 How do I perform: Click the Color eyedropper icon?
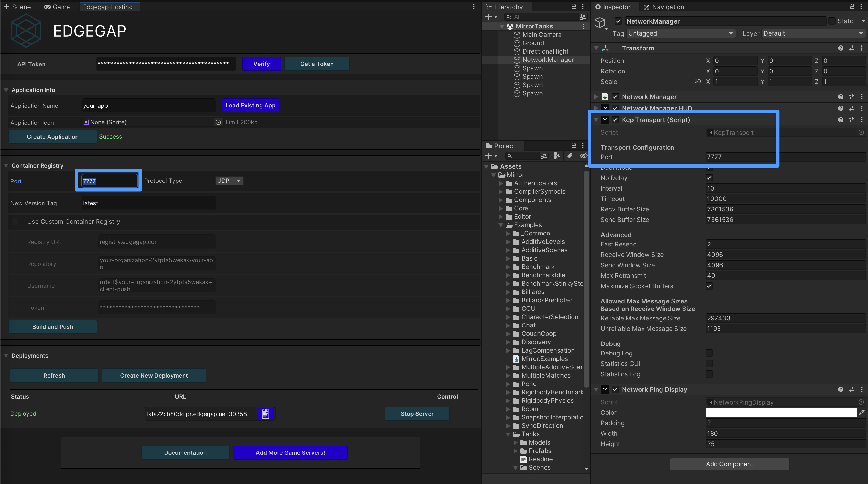click(x=861, y=412)
